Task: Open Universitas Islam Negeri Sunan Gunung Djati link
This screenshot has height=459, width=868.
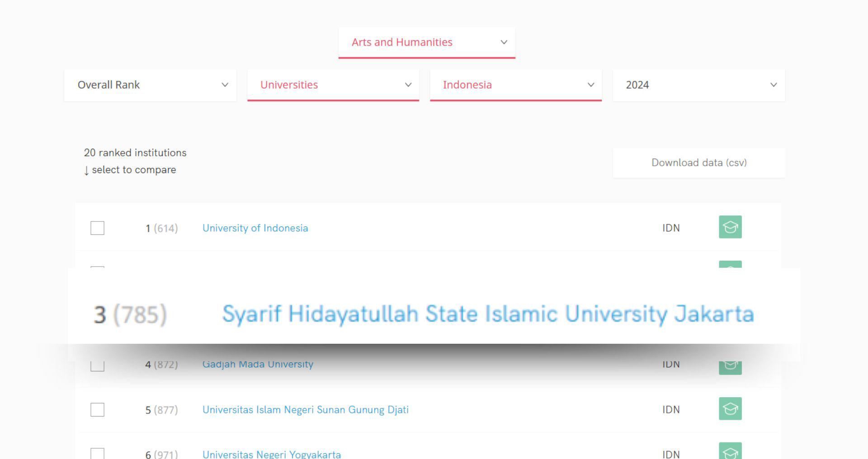Action: 306,410
